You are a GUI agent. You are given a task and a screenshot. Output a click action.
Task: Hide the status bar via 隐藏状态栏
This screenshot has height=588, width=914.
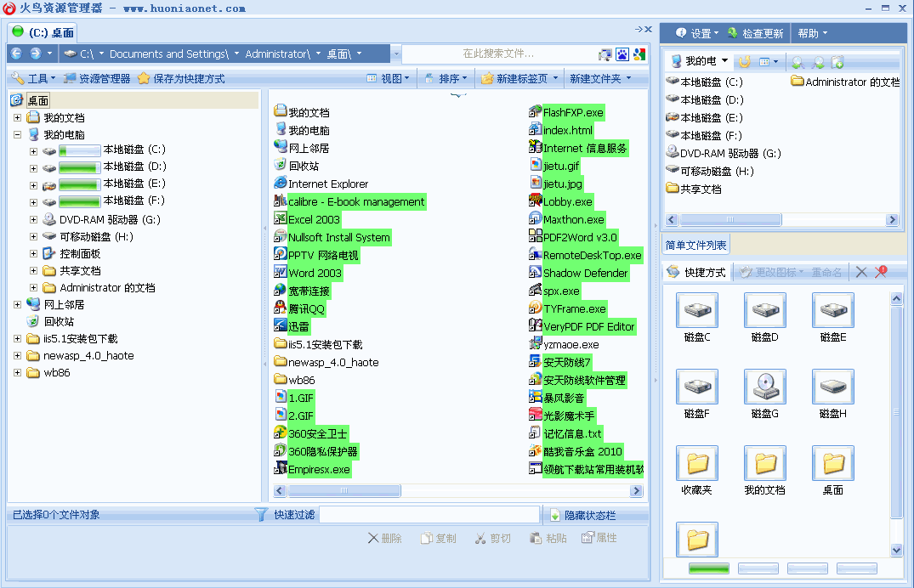pyautogui.click(x=582, y=515)
